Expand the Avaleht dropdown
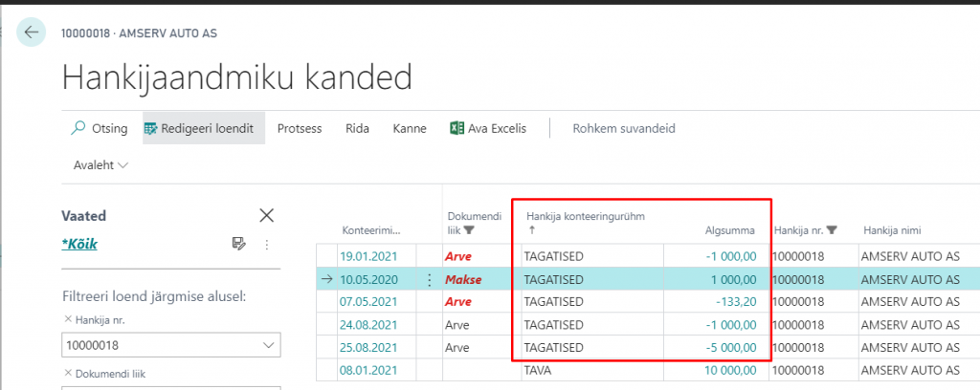The height and width of the screenshot is (390, 980). (100, 165)
